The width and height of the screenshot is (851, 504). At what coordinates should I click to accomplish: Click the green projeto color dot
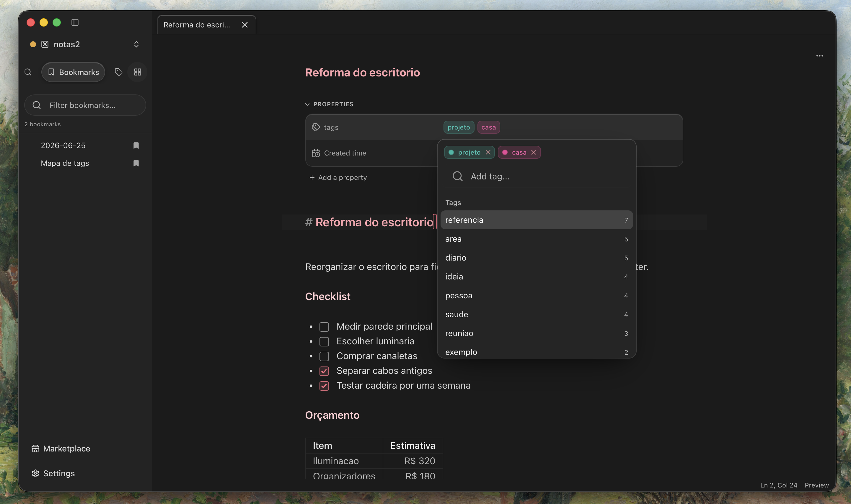451,152
